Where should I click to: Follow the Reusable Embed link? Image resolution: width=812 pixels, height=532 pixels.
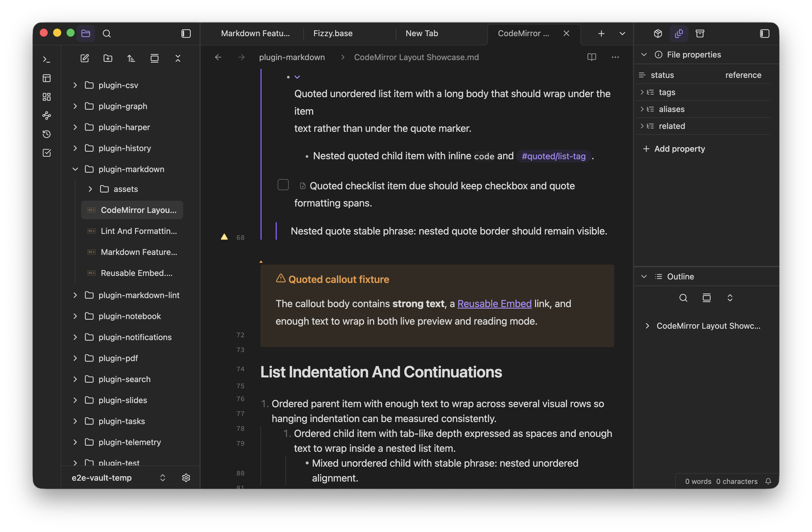[x=494, y=303]
